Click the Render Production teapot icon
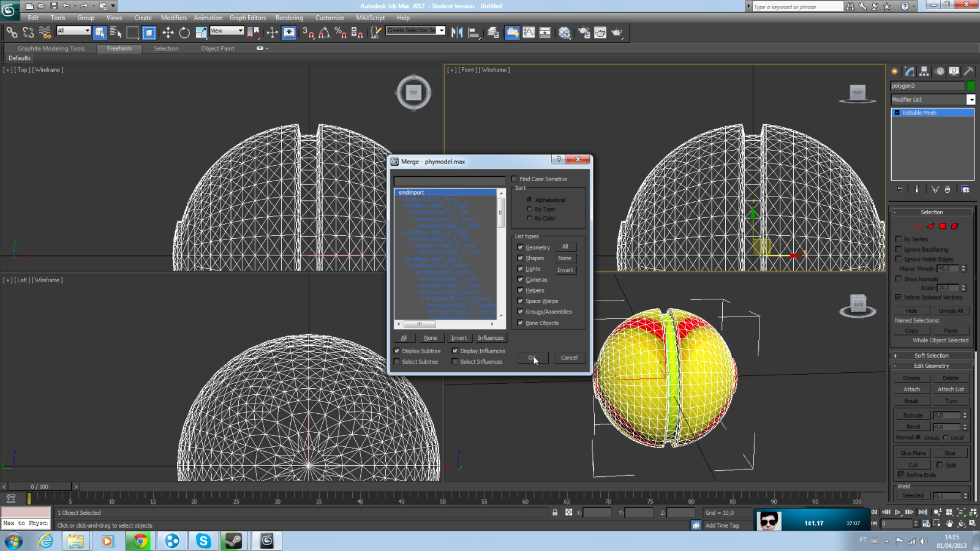 [617, 32]
